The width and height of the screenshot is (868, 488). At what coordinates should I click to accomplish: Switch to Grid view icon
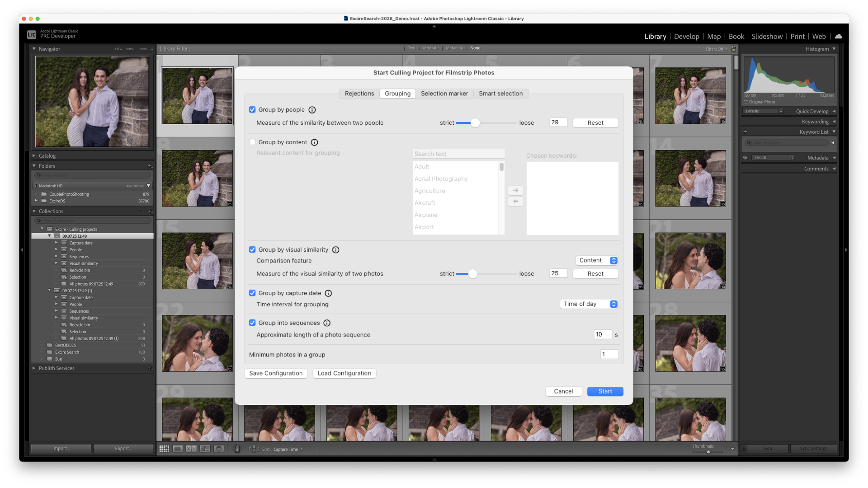tap(164, 449)
